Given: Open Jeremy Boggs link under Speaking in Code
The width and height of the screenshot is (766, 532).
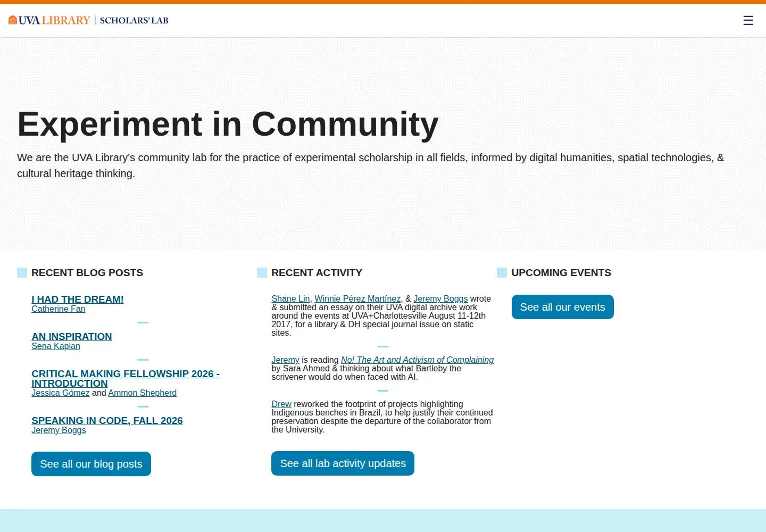Looking at the screenshot, I should (x=59, y=430).
